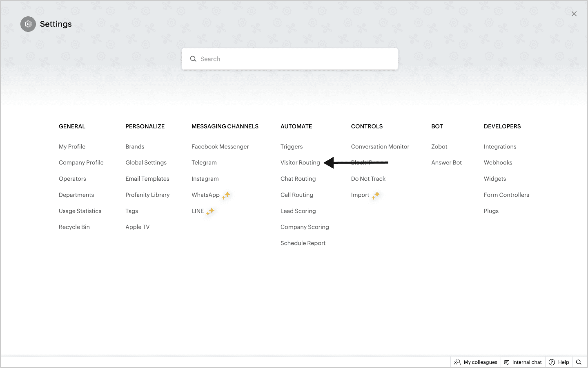Open Zobot settings
The image size is (588, 368).
pyautogui.click(x=439, y=147)
